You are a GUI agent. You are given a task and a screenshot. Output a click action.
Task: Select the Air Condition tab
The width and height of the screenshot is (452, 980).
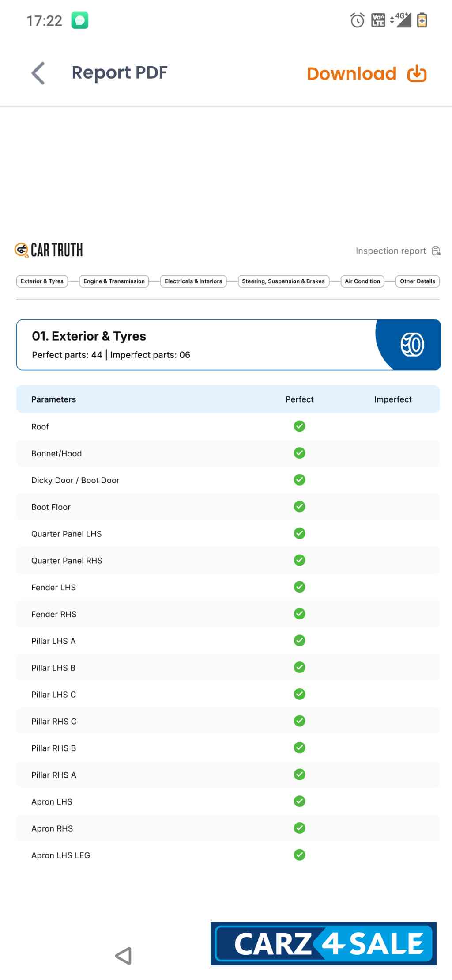[362, 281]
